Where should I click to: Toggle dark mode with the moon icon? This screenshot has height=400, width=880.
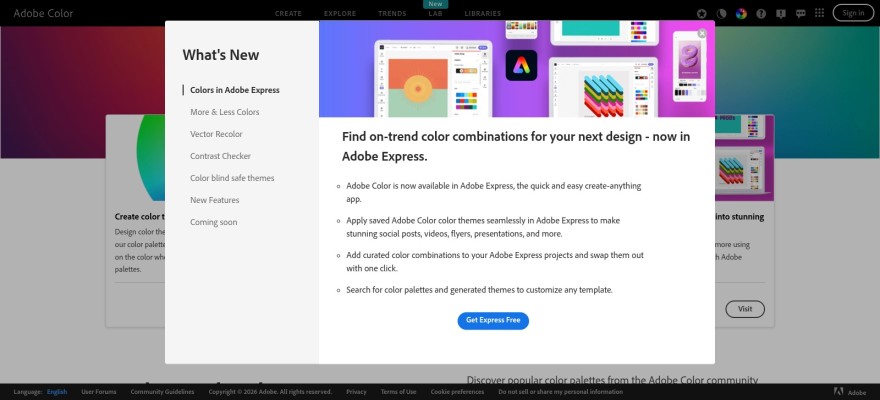721,13
